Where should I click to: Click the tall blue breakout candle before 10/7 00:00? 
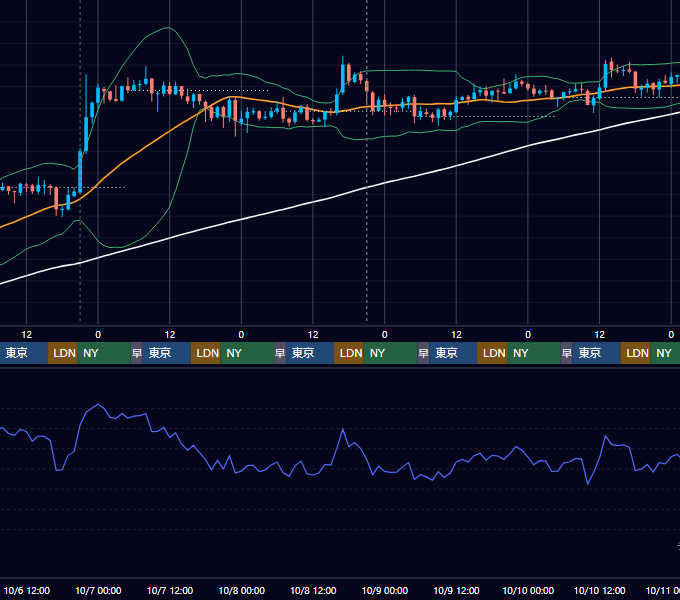tap(80, 171)
